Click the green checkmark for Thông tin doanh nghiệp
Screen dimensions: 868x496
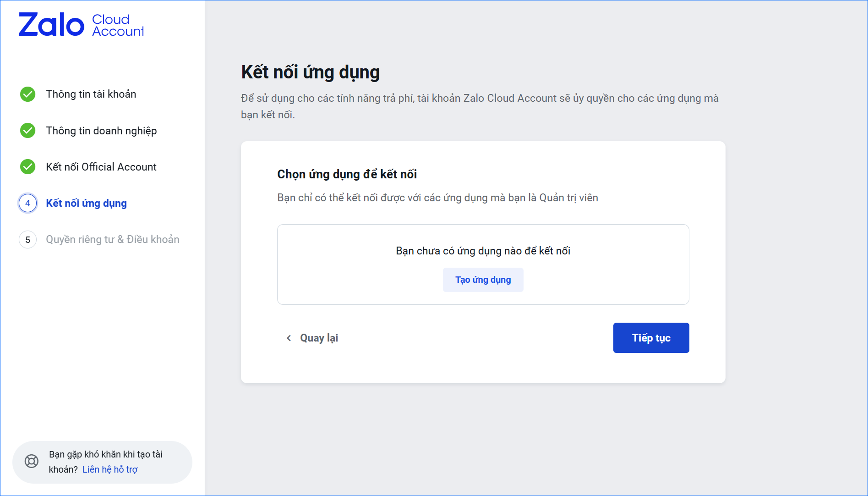[28, 131]
